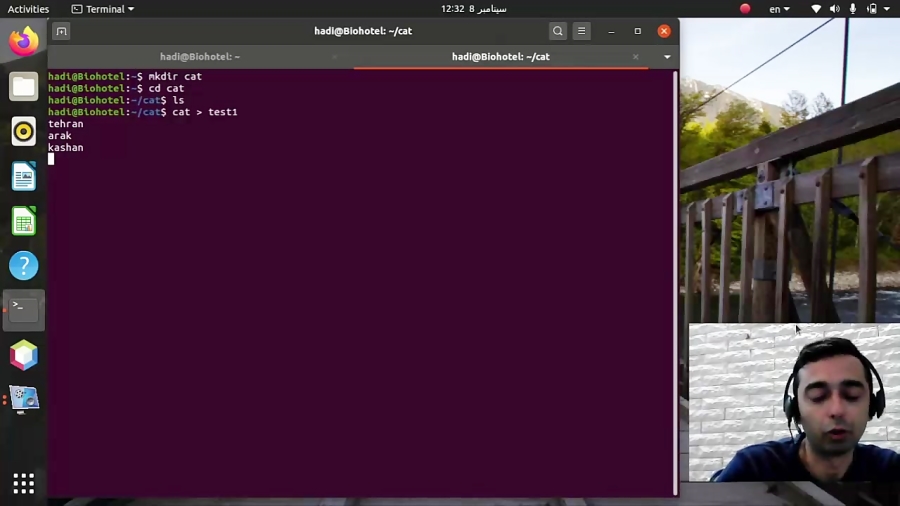Click the 'arak' line in terminal
The height and width of the screenshot is (506, 900).
coord(60,136)
